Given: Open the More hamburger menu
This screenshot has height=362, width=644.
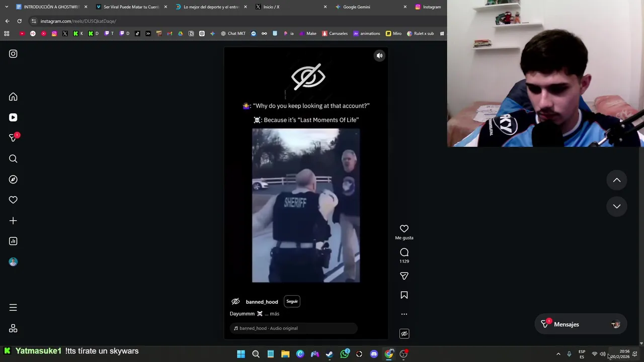Looking at the screenshot, I should coord(13,307).
